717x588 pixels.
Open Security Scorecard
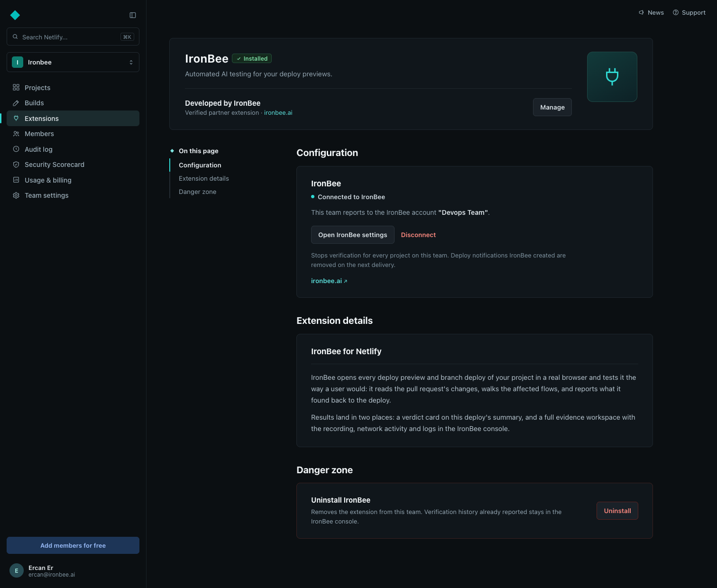click(x=73, y=165)
